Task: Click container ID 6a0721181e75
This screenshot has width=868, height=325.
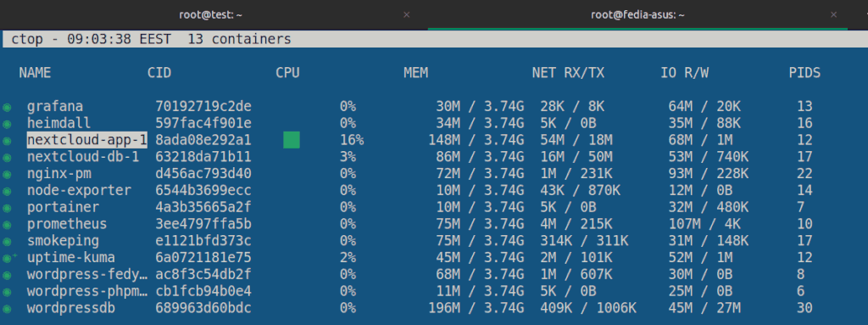Action: tap(203, 258)
